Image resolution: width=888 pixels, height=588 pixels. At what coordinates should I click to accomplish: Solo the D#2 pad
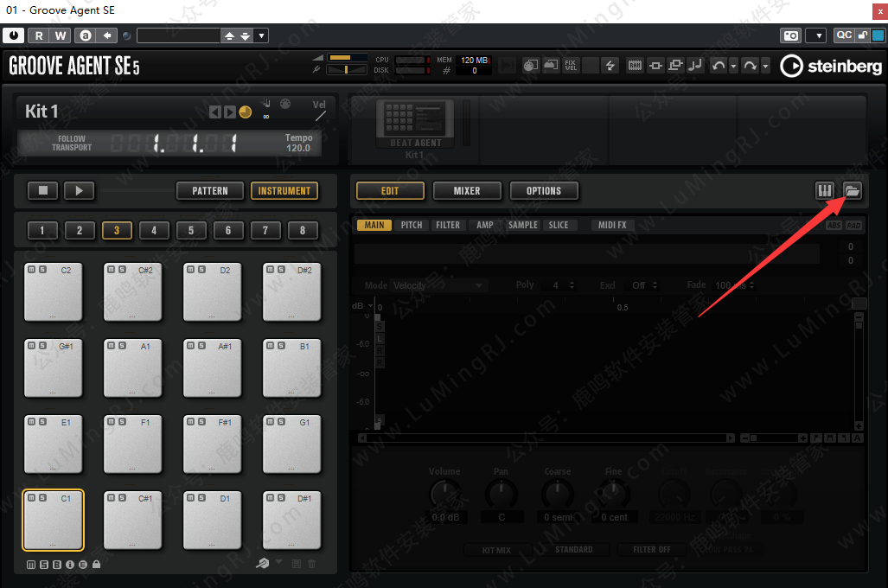282,270
